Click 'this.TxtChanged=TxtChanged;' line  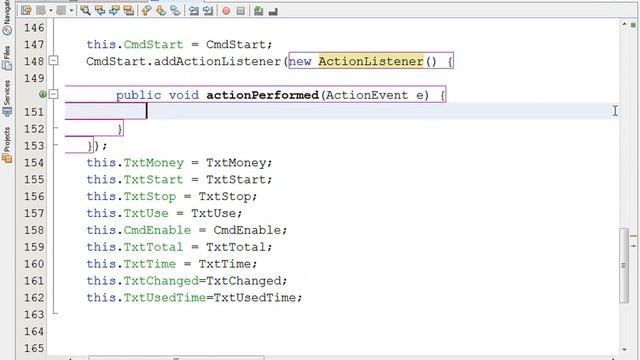point(187,281)
